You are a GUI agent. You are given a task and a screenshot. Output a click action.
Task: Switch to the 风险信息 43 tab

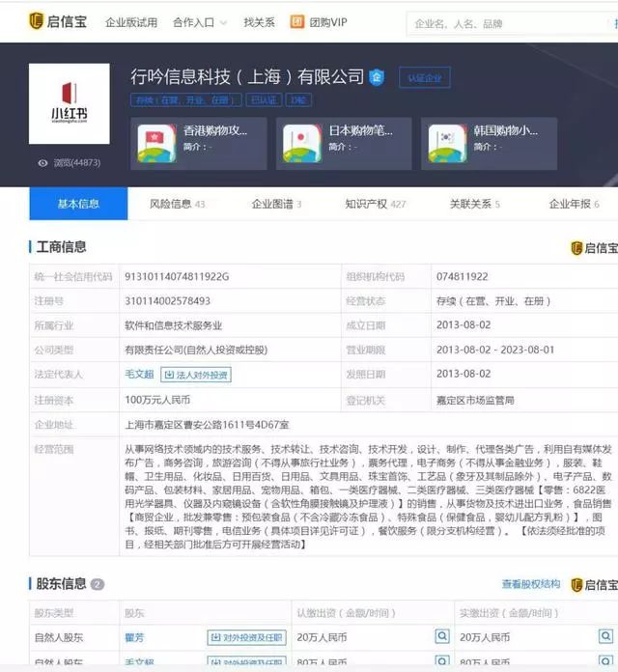(x=178, y=204)
